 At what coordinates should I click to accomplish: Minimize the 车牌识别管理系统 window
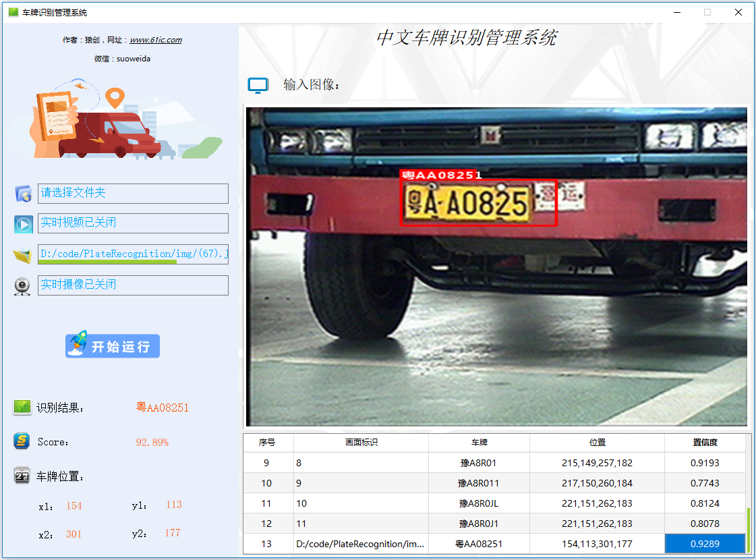(677, 12)
